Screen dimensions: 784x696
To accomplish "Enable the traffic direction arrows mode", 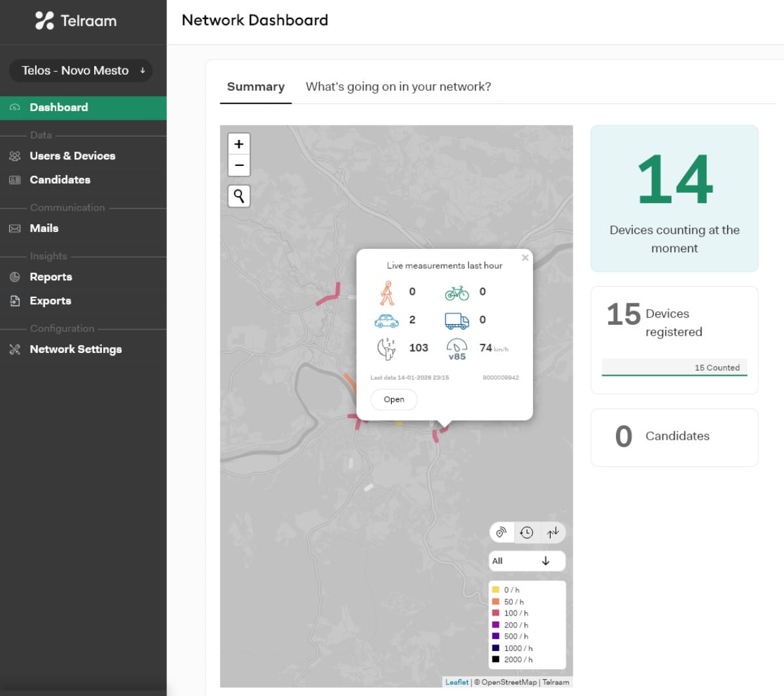I will click(x=553, y=532).
